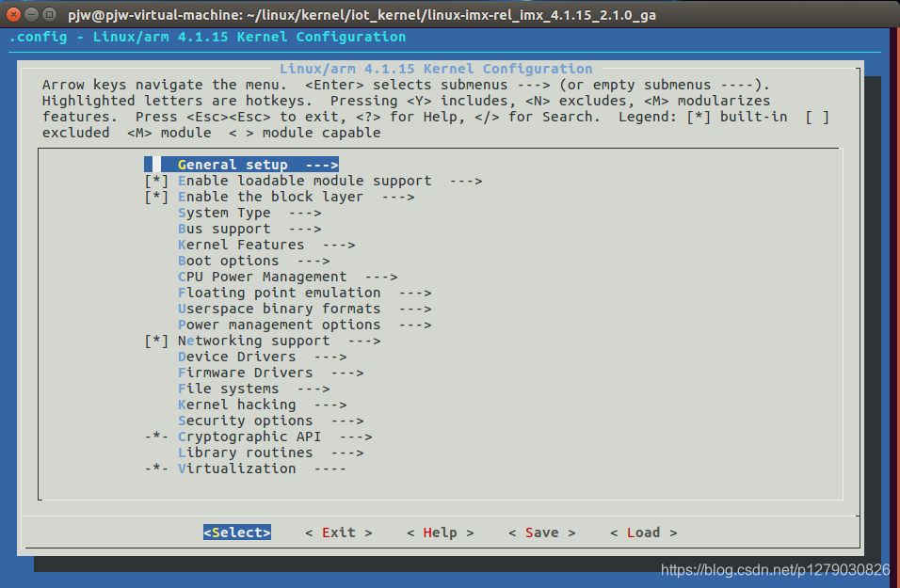This screenshot has height=588, width=900.
Task: Toggle Enable the block layer checkbox
Action: 156,197
